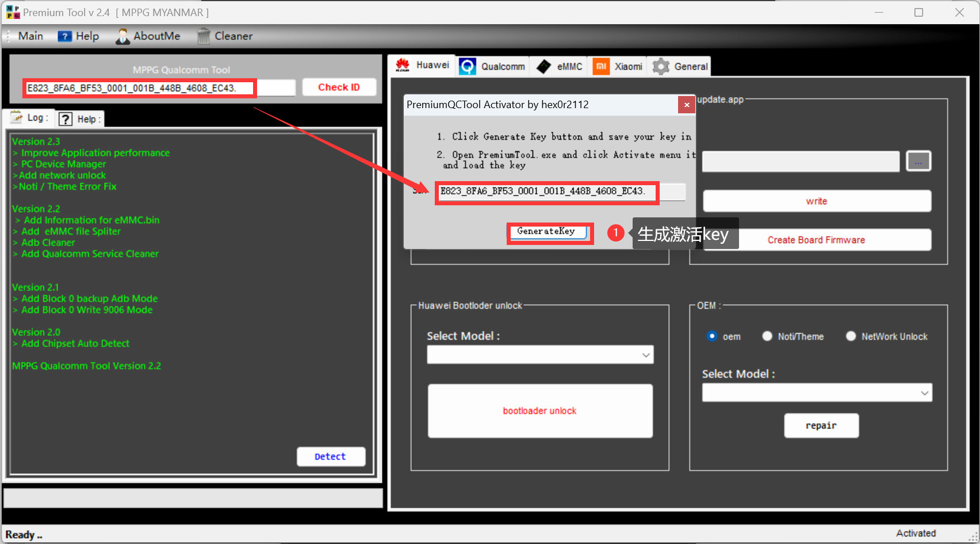This screenshot has width=980, height=544.
Task: Click the AboutMe person icon
Action: point(122,36)
